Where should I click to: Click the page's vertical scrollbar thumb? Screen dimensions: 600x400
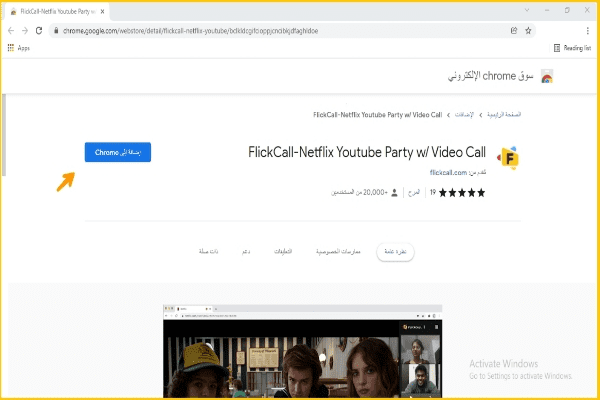coord(4,135)
